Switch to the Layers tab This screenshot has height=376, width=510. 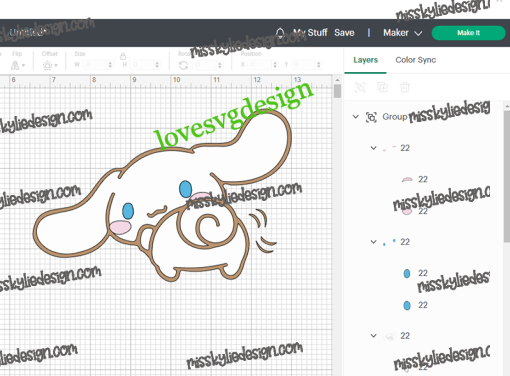click(365, 60)
